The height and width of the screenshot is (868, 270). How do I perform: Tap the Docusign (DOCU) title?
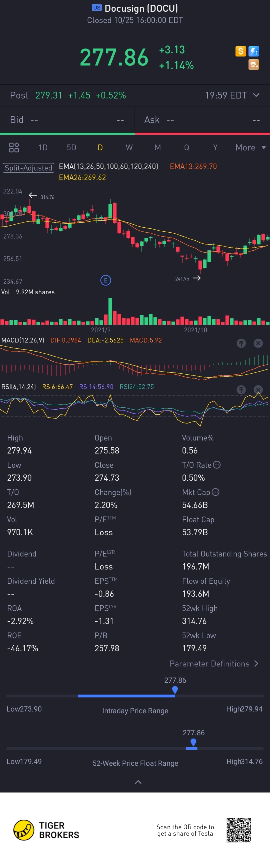click(141, 8)
